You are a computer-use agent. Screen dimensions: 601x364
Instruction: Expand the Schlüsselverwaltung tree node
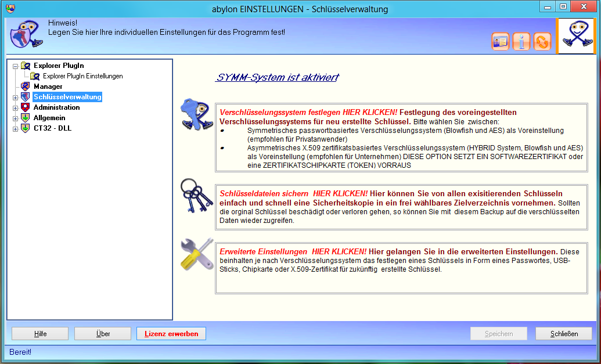coord(15,98)
